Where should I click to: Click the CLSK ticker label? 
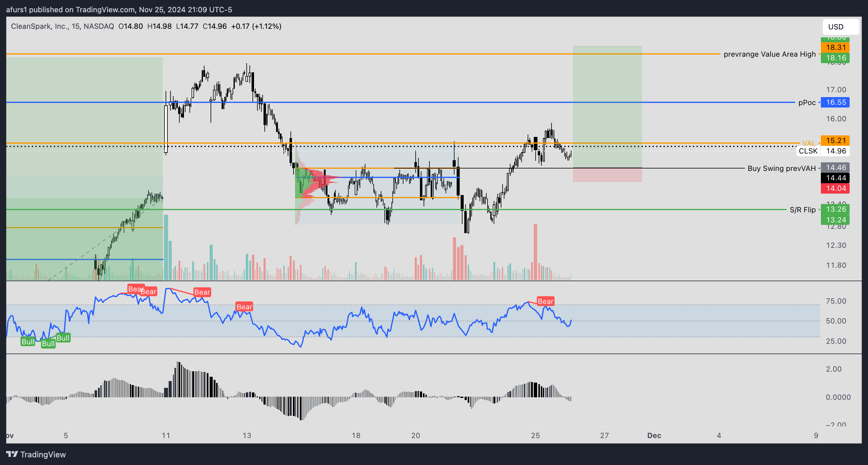808,151
